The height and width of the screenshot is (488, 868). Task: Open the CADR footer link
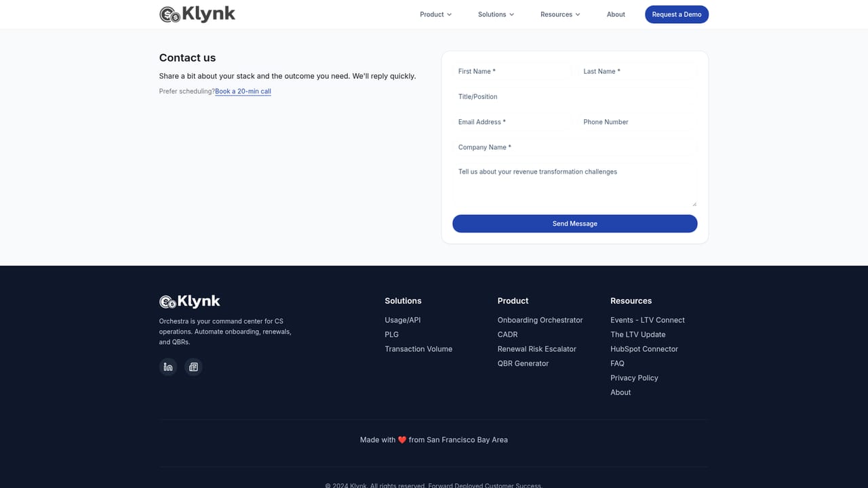pos(508,334)
